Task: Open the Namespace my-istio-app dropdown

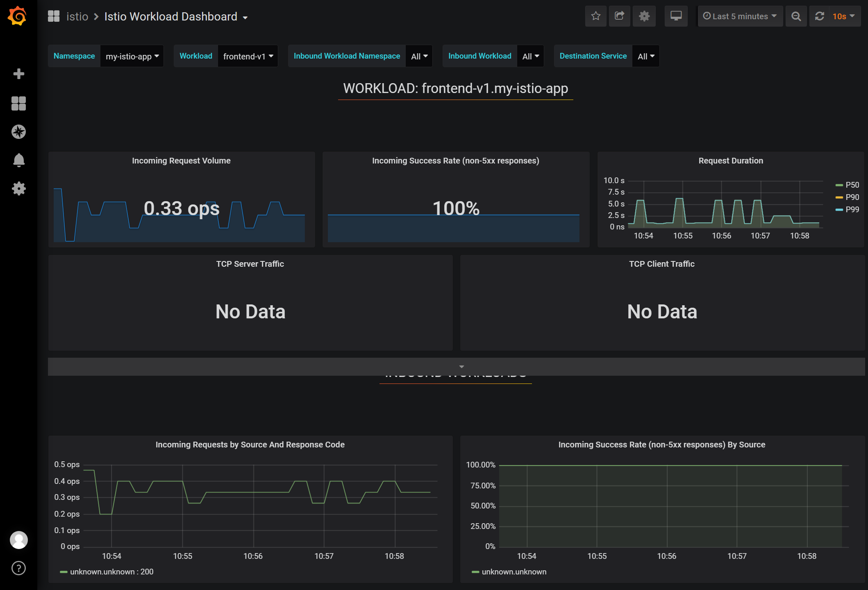Action: (132, 56)
